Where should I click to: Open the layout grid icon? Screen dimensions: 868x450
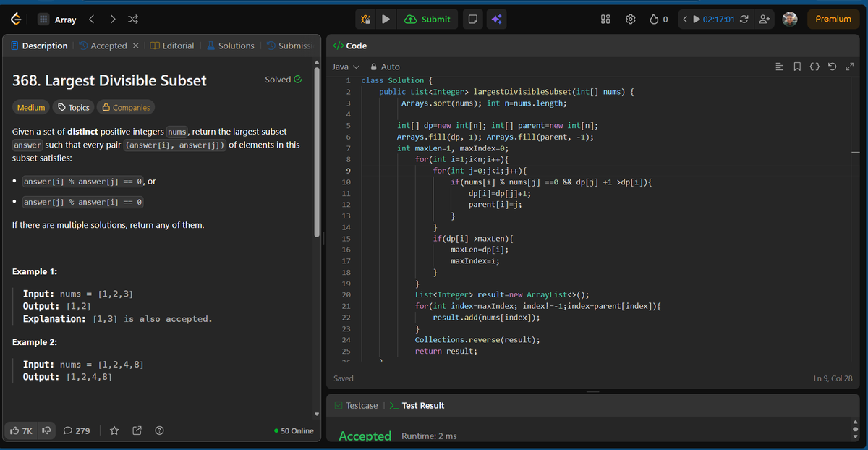point(606,20)
